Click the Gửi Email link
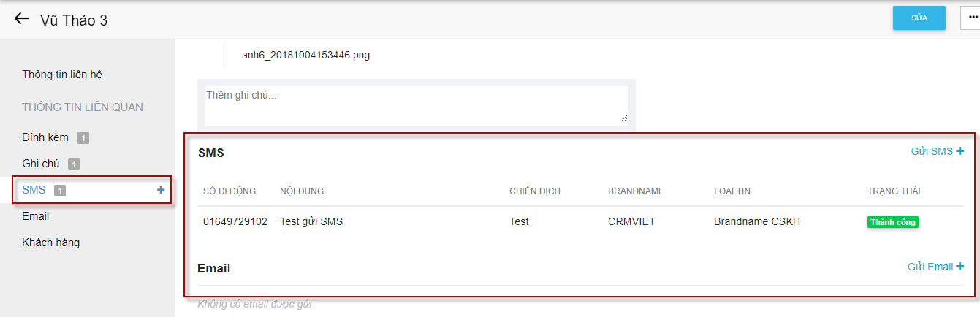 coord(930,267)
